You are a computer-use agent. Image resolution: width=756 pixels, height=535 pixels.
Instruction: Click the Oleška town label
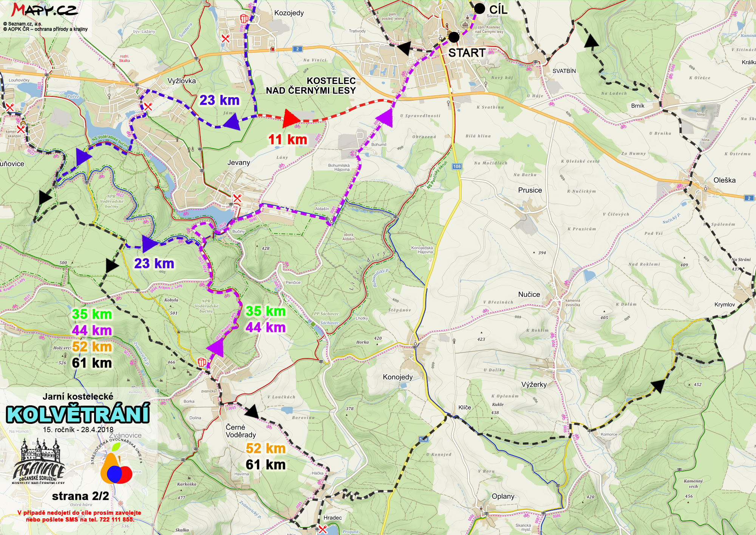[x=725, y=180]
